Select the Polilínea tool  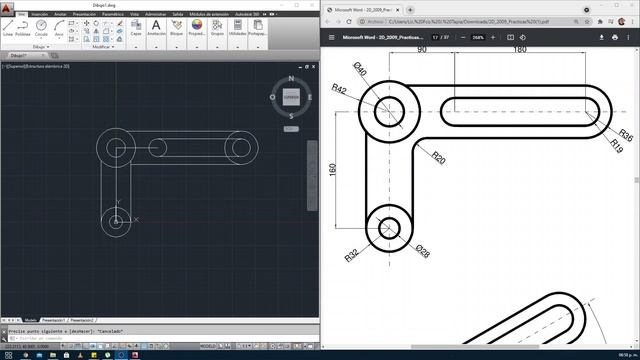click(x=22, y=28)
